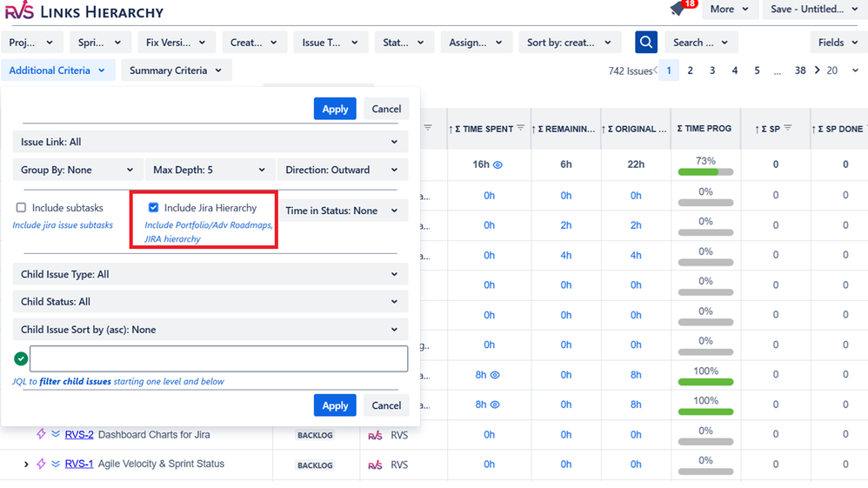Click the lower 8h time spent eye icon
868x488 pixels.
point(495,404)
